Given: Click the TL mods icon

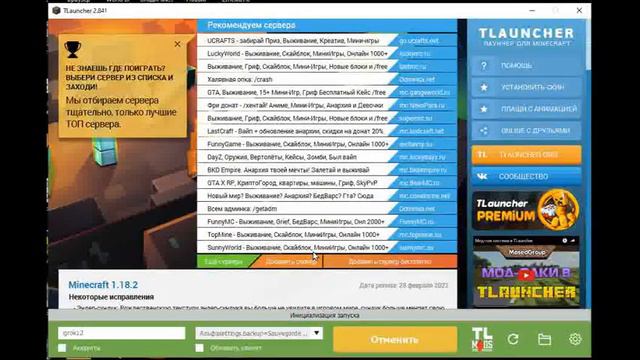Looking at the screenshot, I should [x=482, y=339].
